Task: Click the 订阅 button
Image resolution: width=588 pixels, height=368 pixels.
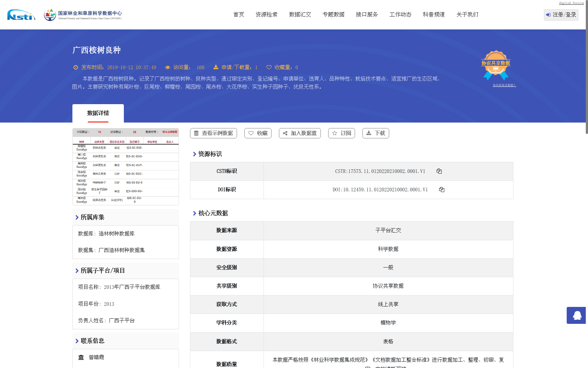Action: point(341,133)
